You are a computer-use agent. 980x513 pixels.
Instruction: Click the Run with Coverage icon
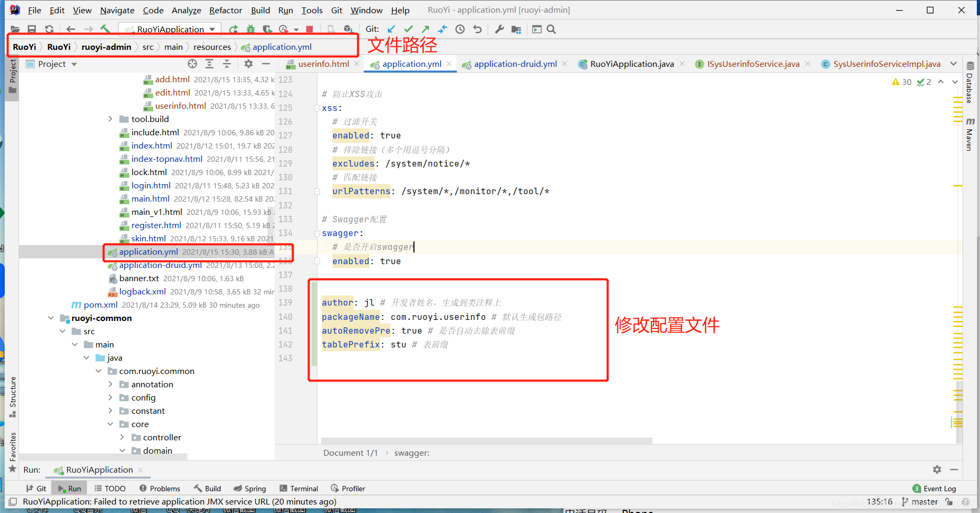[x=268, y=29]
